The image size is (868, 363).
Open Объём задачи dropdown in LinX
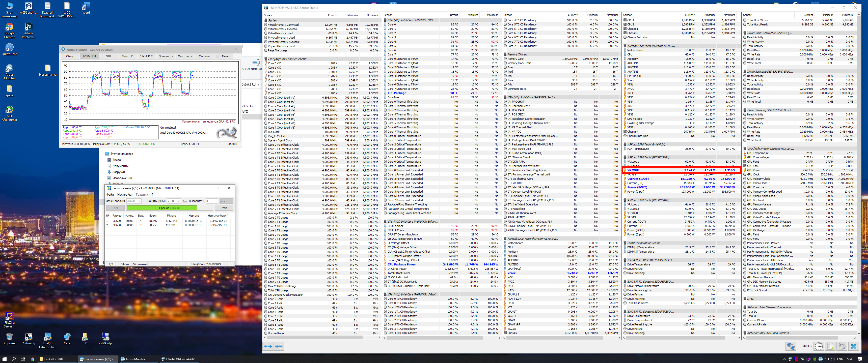coord(139,201)
